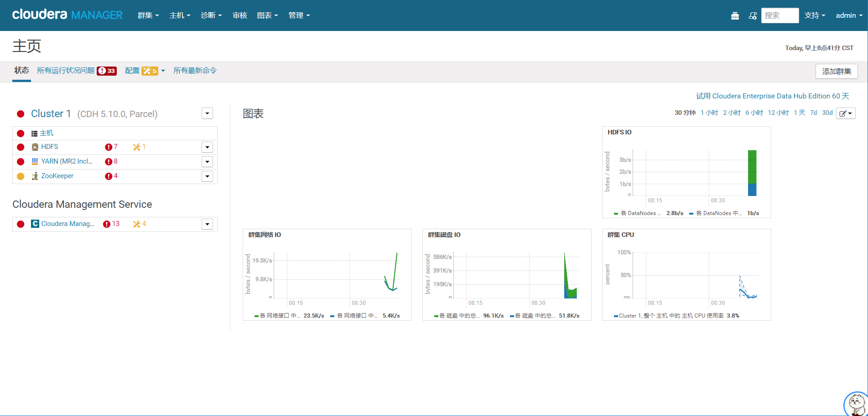Open the Cluster 1 link
Viewport: 868px width, 416px height.
[51, 114]
